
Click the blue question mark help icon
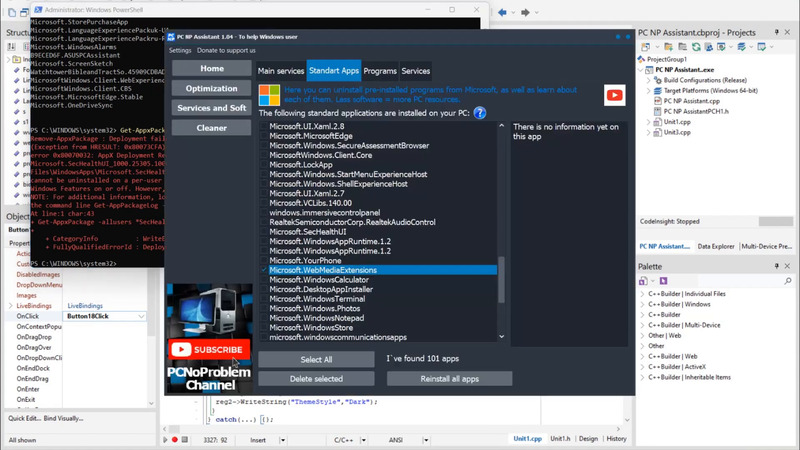(480, 113)
